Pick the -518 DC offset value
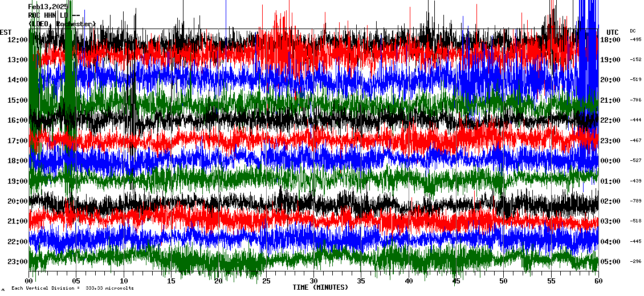The image size is (644, 296). click(x=636, y=221)
